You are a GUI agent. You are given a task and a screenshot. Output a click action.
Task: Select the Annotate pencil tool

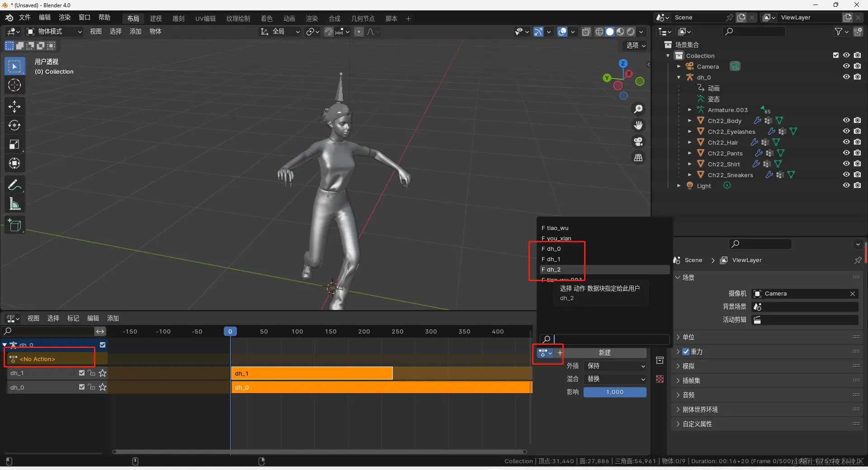[14, 185]
